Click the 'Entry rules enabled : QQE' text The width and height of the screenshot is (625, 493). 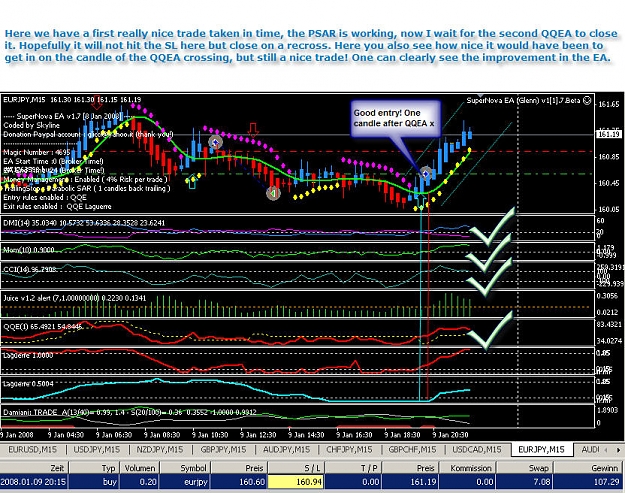click(x=45, y=198)
